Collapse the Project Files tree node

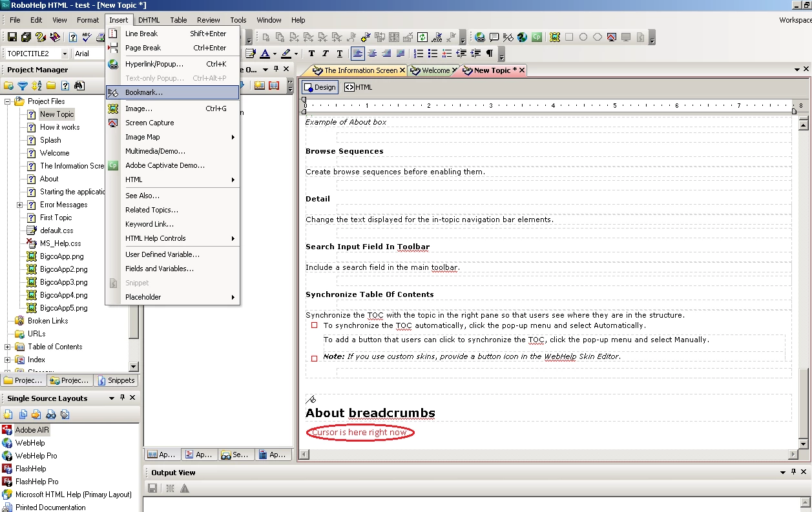coord(7,101)
